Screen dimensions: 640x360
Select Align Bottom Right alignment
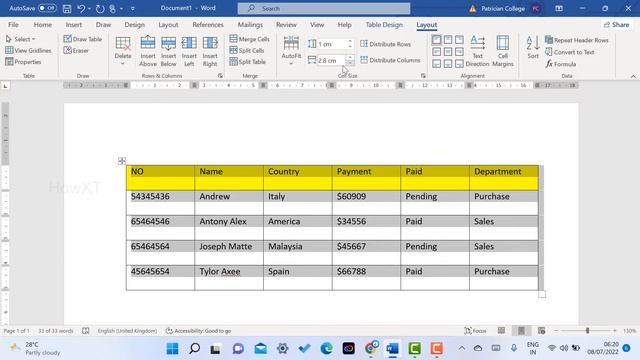click(459, 64)
